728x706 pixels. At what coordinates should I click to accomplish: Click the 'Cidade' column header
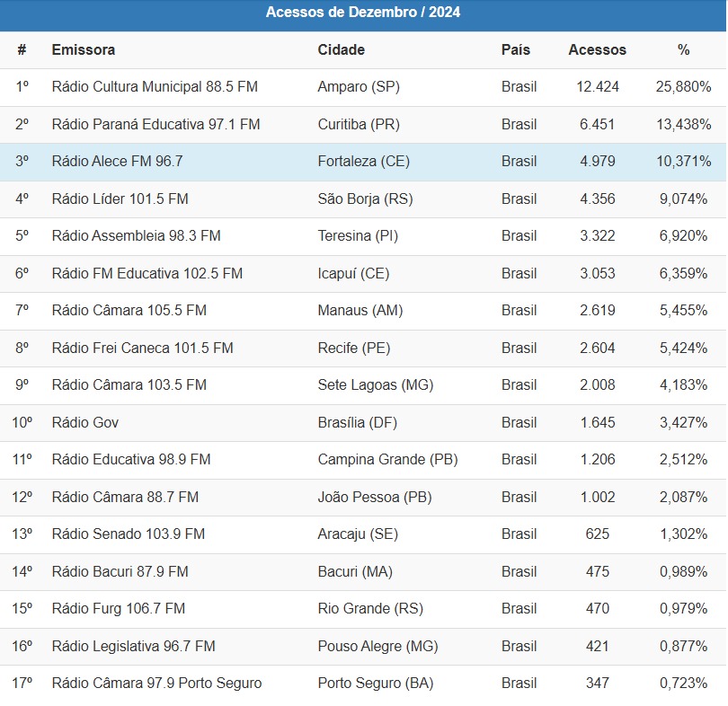click(x=342, y=50)
